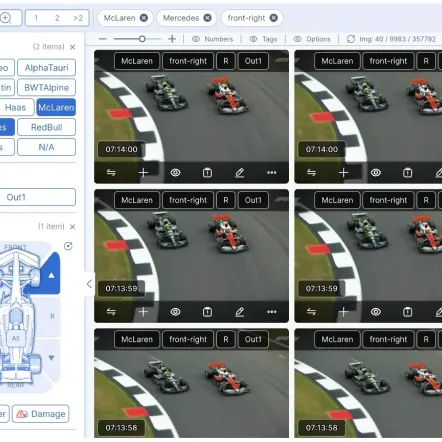Click trash icon on second 07:13:59 image
Viewport: 442px width, 442px height.
[x=408, y=312]
